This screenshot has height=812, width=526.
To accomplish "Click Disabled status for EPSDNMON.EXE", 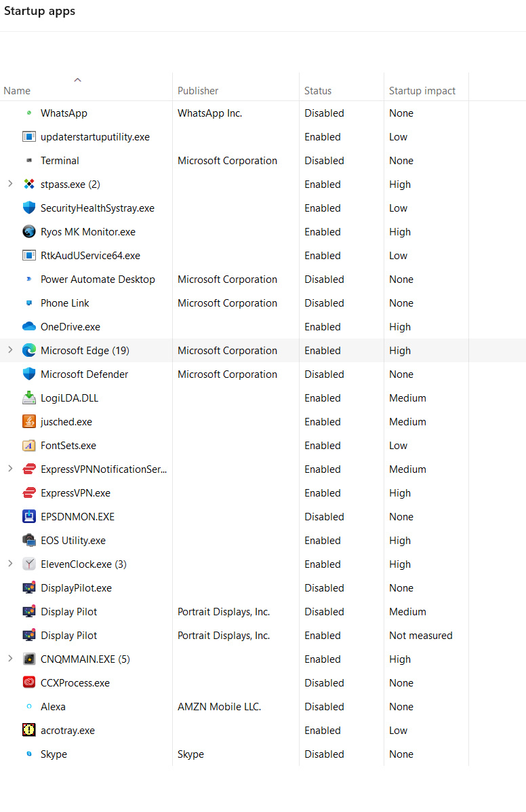I will pyautogui.click(x=324, y=517).
